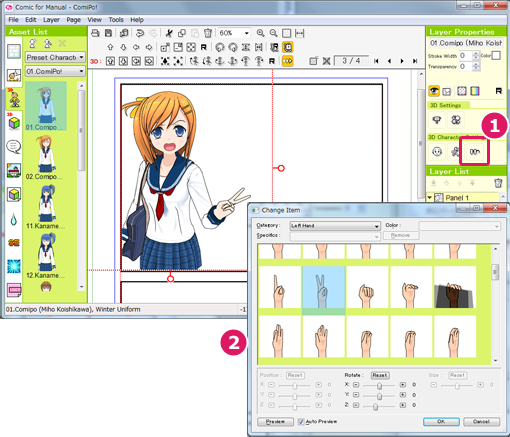Screen dimensions: 510x437
Task: Click the Copy icon in the toolbar
Action: click(182, 33)
